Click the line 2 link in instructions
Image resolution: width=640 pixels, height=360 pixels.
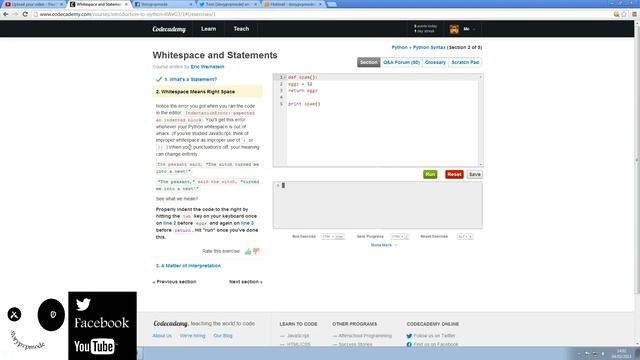[x=169, y=223]
